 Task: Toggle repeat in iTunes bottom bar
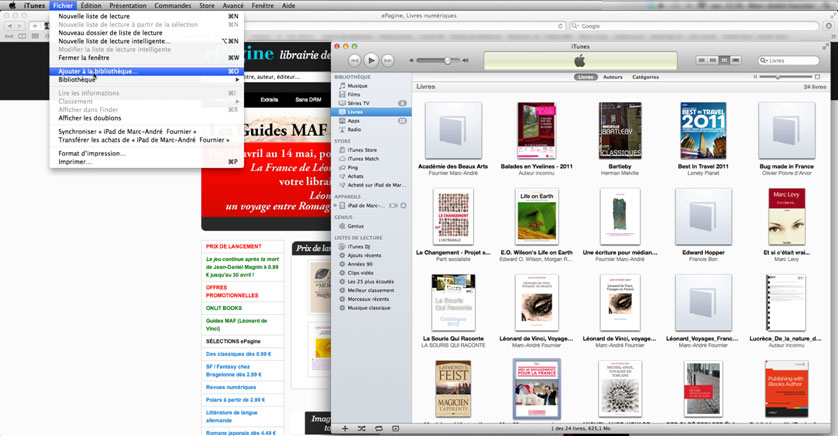pyautogui.click(x=379, y=429)
